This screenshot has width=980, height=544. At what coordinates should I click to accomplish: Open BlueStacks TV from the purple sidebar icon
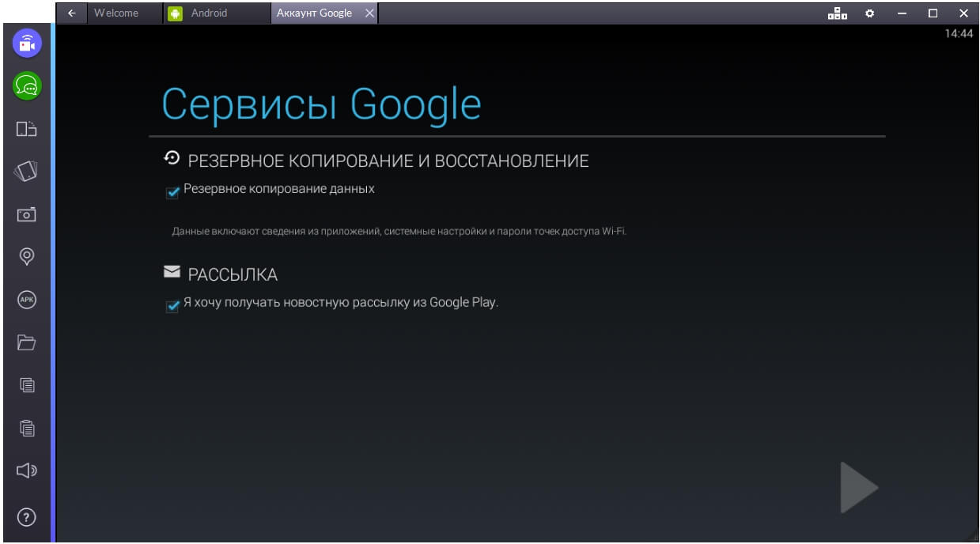pyautogui.click(x=27, y=43)
